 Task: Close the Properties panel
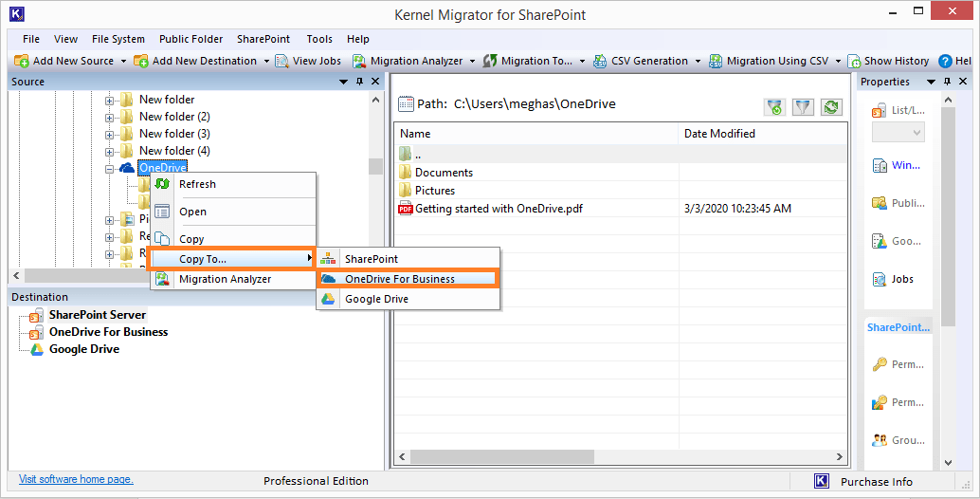tap(963, 82)
